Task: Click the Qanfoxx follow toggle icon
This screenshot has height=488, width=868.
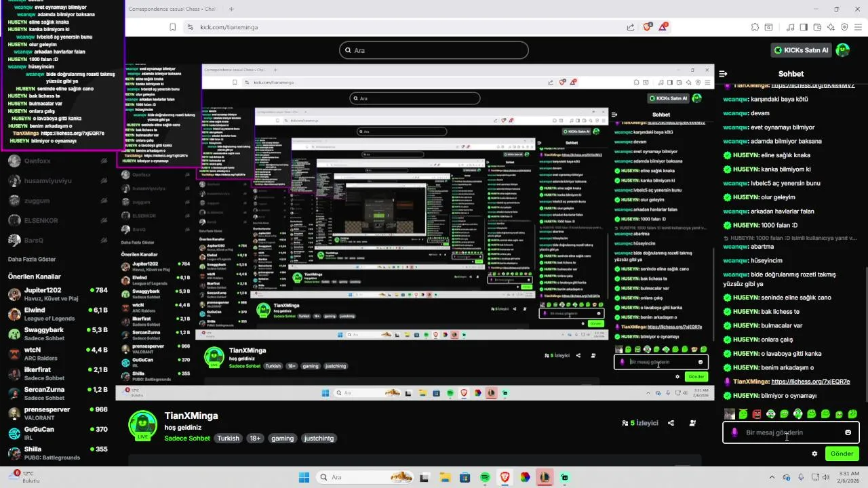Action: (104, 161)
